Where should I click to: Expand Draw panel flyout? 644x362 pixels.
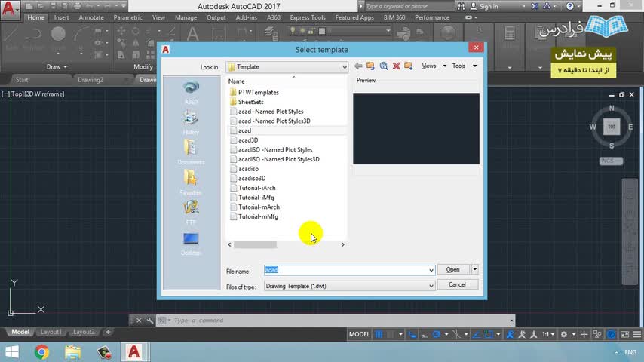[57, 66]
